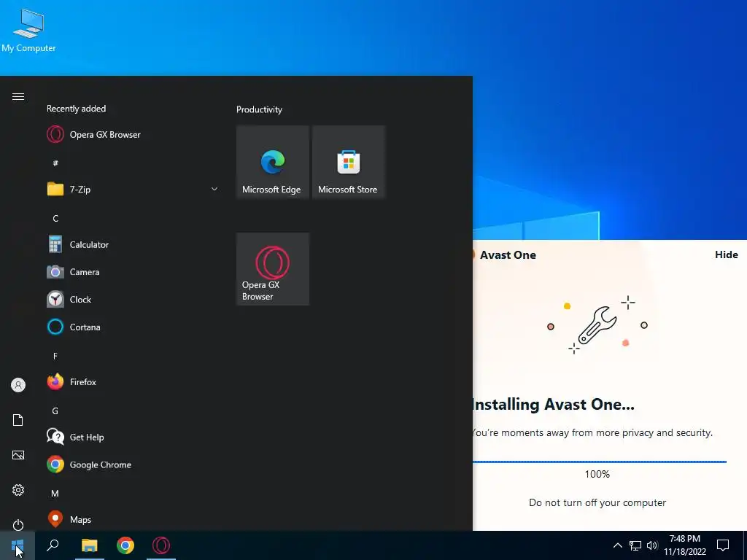Click the Productivity group title
The height and width of the screenshot is (560, 747).
point(259,109)
